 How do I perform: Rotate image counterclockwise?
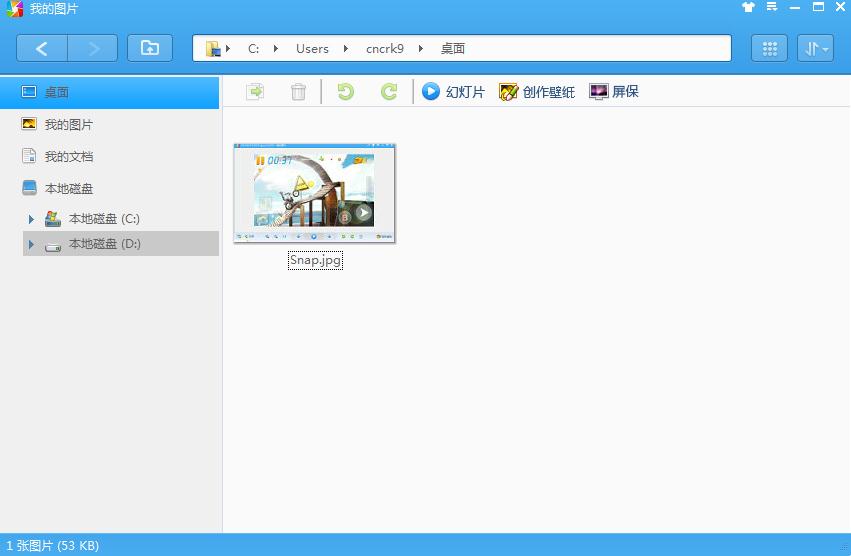345,91
